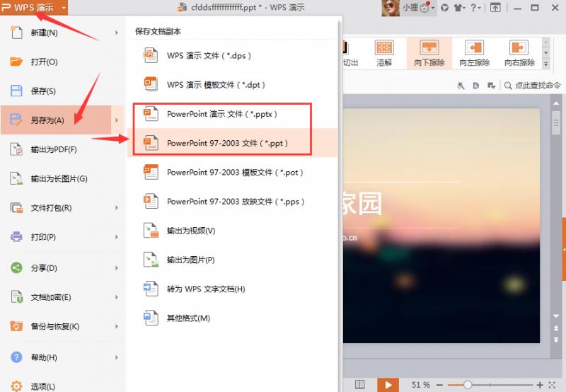The width and height of the screenshot is (566, 392).
Task: Click the 文件打包 package icon
Action: (16, 207)
